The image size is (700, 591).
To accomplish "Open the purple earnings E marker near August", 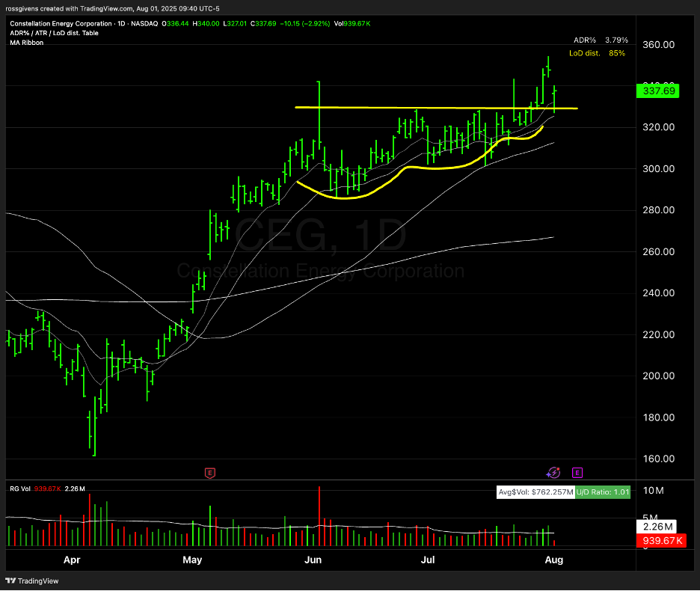I will click(577, 472).
